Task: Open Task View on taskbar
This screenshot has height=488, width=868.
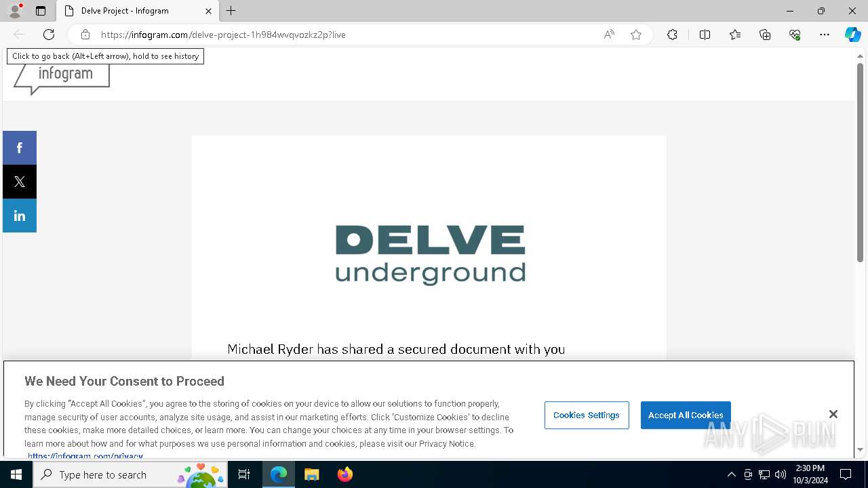Action: click(244, 474)
